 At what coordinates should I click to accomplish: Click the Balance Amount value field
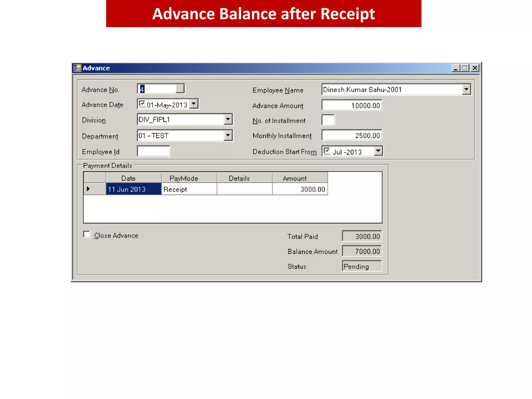point(362,251)
